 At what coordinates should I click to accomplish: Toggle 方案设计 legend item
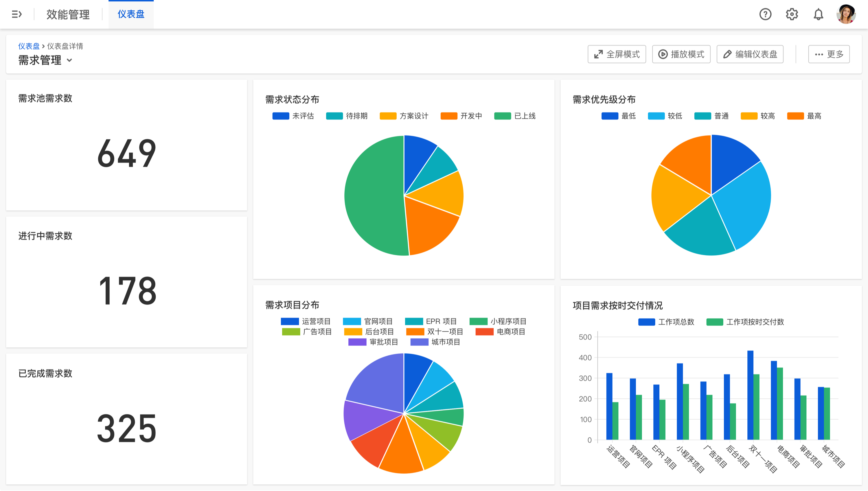click(404, 116)
